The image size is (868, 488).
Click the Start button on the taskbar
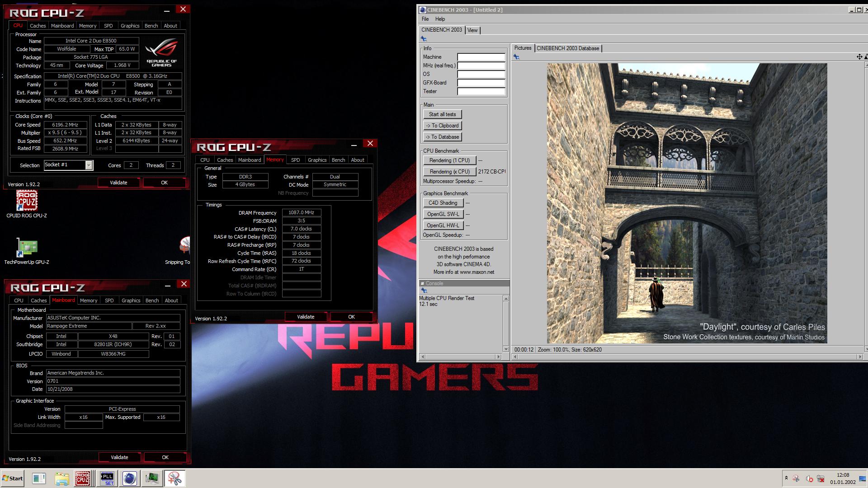[12, 479]
